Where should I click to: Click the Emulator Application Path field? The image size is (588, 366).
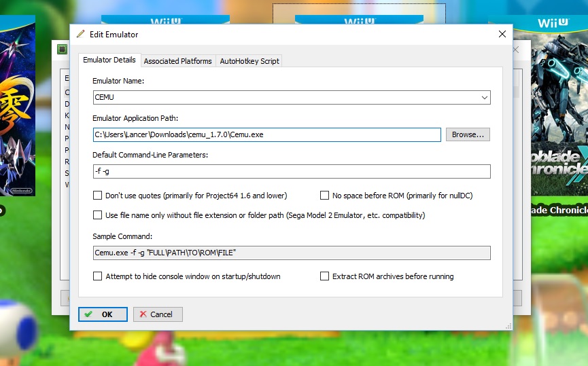267,135
